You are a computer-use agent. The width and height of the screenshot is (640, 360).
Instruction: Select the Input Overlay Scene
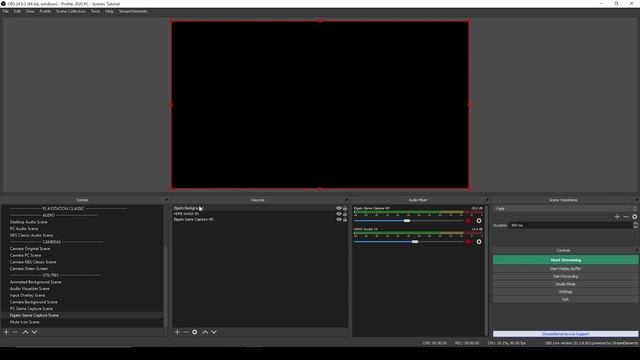click(x=27, y=296)
